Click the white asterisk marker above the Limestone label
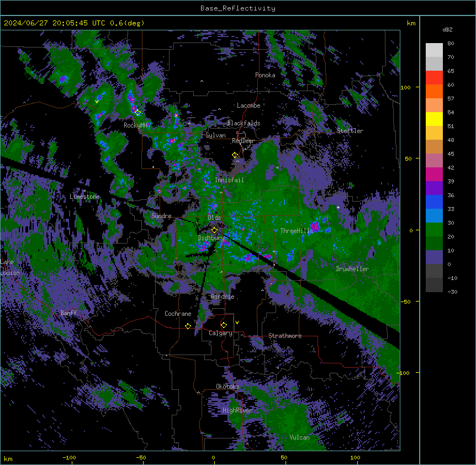The height and width of the screenshot is (465, 476). coord(84,191)
